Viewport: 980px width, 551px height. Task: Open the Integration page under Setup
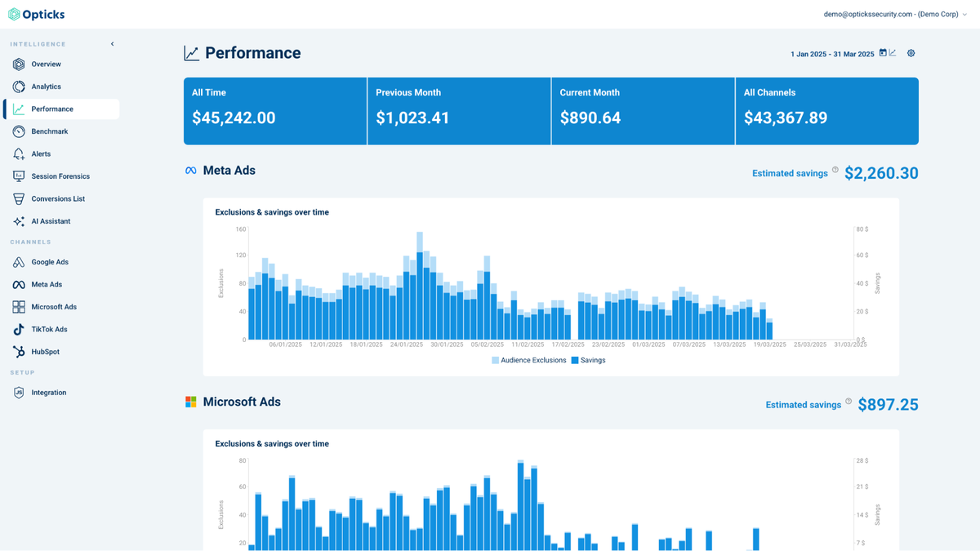coord(18,392)
